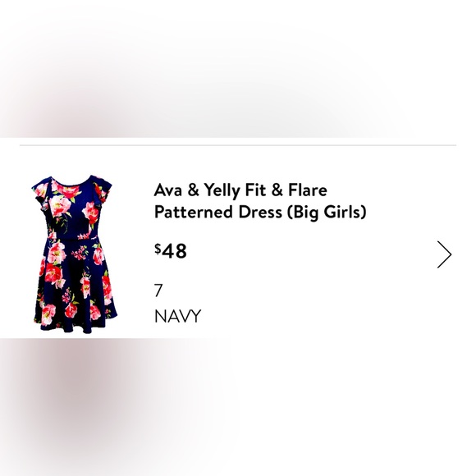Tap the $48 price label
The height and width of the screenshot is (476, 476).
[x=171, y=251]
